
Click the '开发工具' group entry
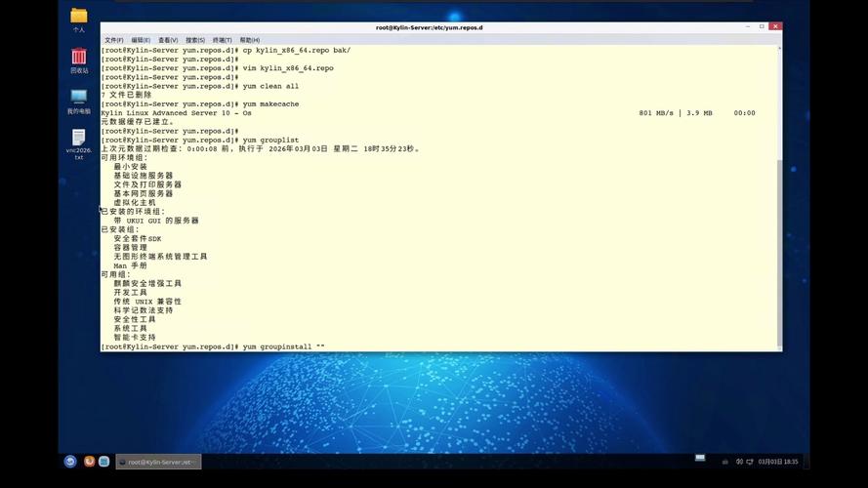(131, 292)
